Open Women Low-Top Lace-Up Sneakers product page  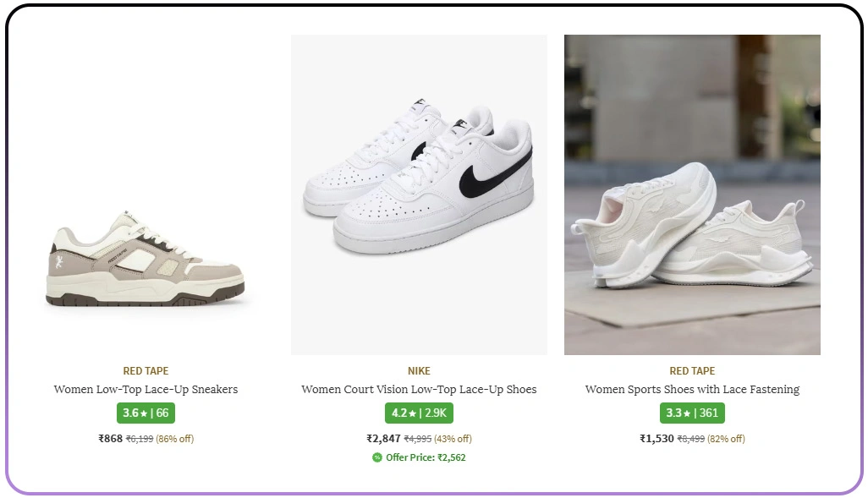click(145, 389)
